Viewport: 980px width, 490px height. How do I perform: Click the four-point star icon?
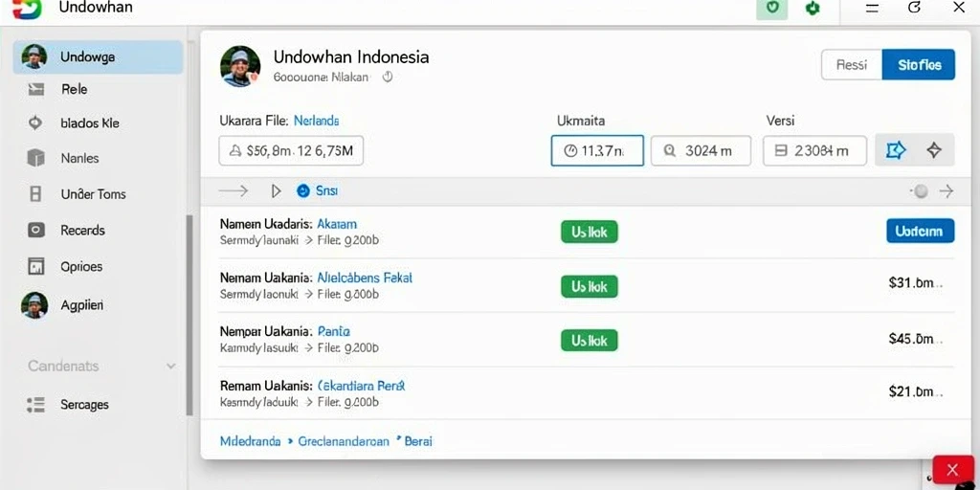coord(934,150)
